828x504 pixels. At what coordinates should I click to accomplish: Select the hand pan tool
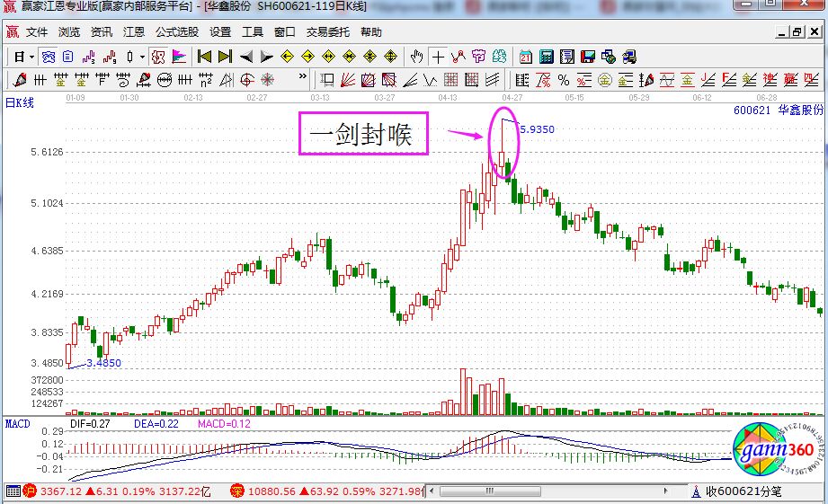pos(416,57)
